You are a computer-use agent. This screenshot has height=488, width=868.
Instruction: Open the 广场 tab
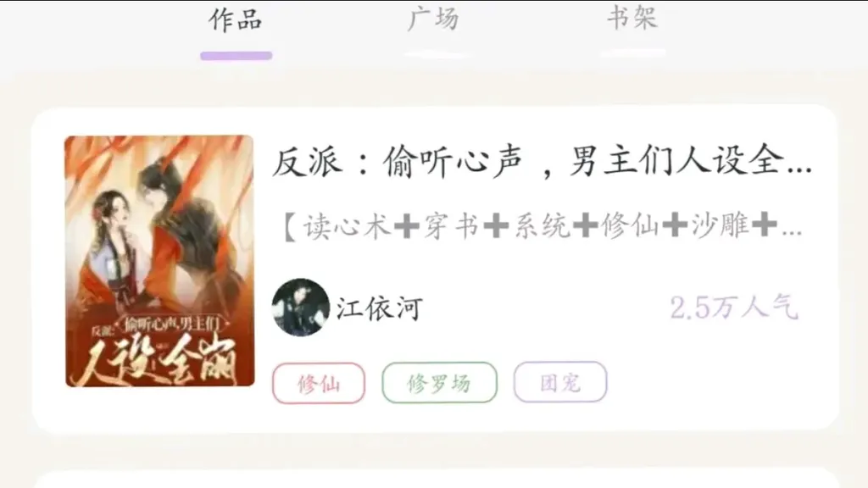coord(433,19)
